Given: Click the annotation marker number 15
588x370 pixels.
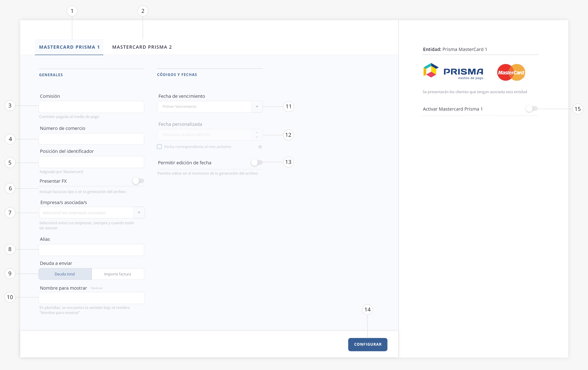Looking at the screenshot, I should [x=577, y=109].
